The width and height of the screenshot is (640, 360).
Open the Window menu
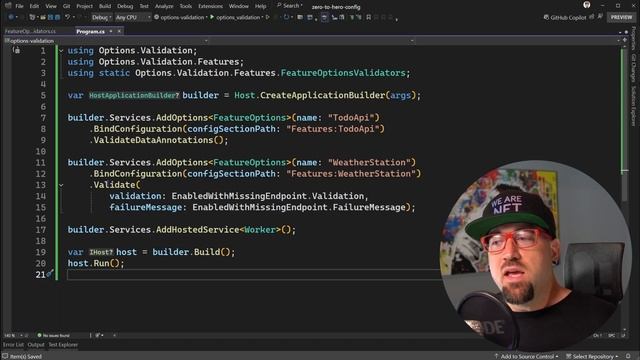239,6
